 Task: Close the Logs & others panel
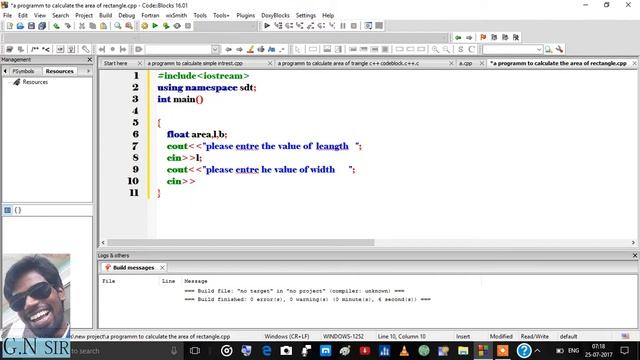click(x=635, y=255)
